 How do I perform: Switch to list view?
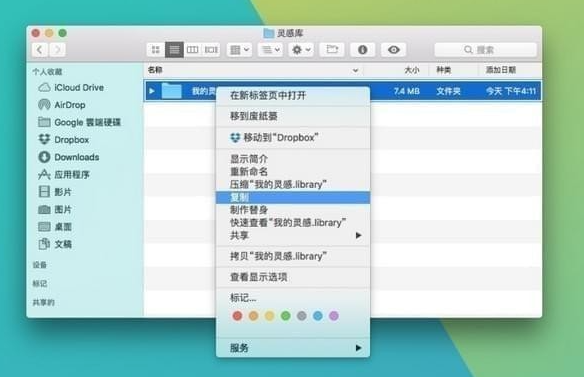pos(174,50)
